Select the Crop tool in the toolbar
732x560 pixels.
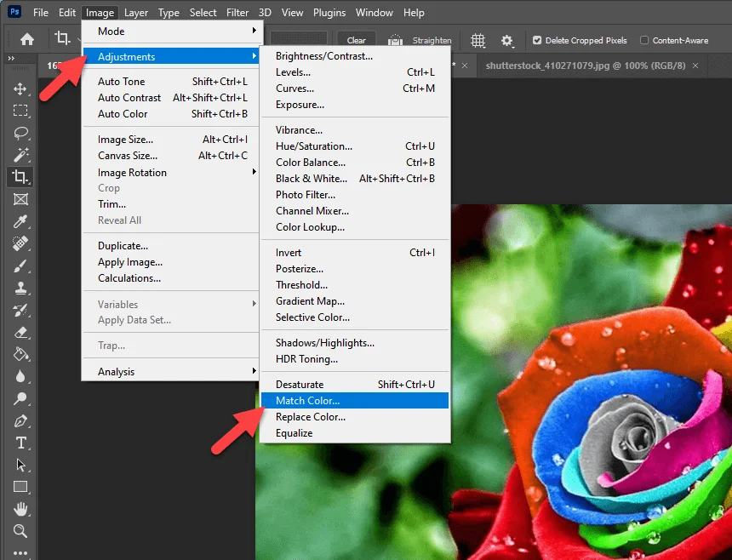[x=20, y=177]
